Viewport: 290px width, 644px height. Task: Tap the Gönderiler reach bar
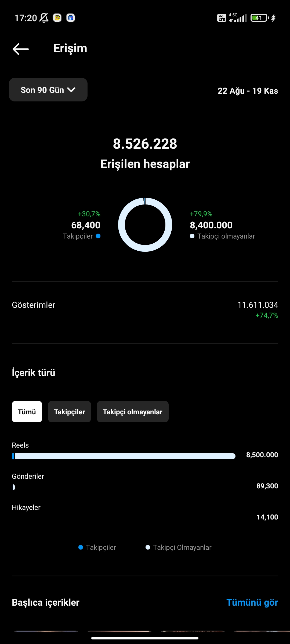(x=13, y=487)
